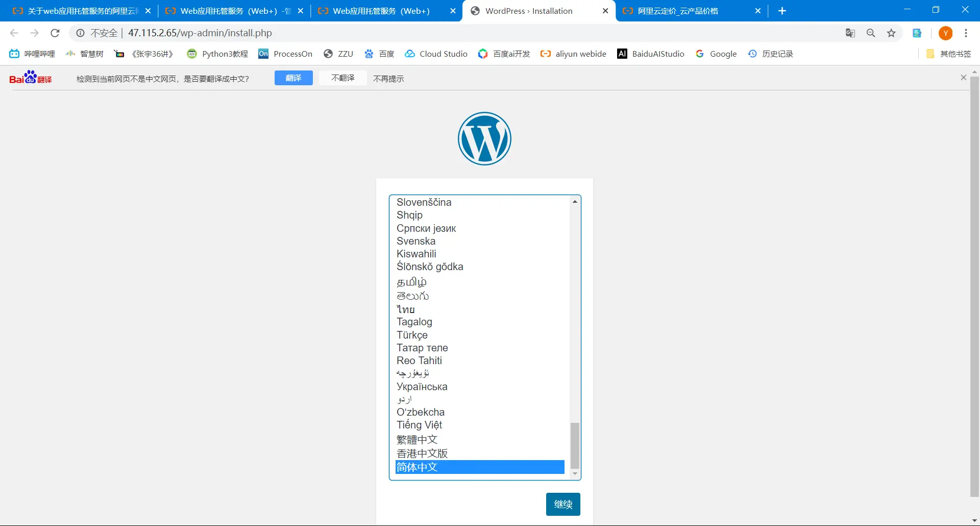Select the 简体中文 language option
Viewport: 980px width, 526px height.
click(x=480, y=467)
